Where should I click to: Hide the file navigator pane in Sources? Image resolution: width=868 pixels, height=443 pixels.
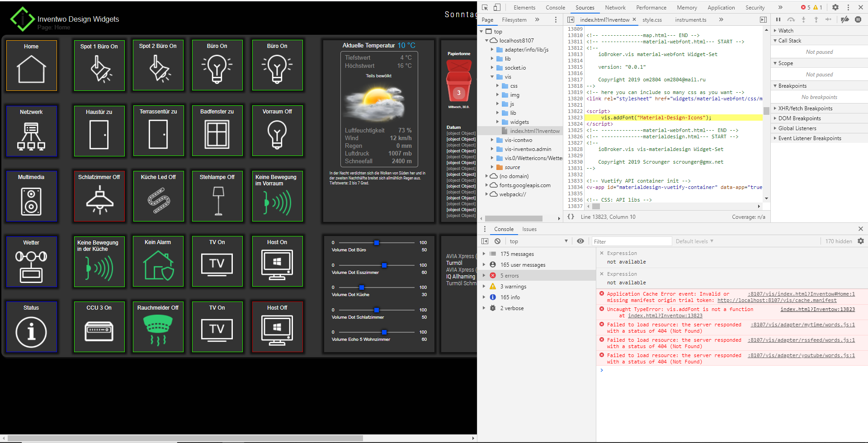(x=571, y=20)
